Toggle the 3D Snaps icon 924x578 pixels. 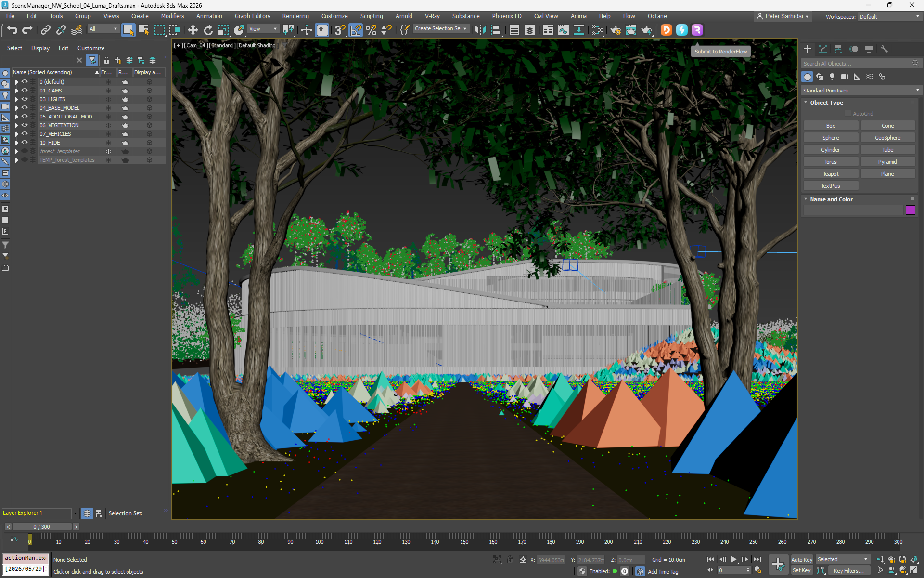pos(340,30)
